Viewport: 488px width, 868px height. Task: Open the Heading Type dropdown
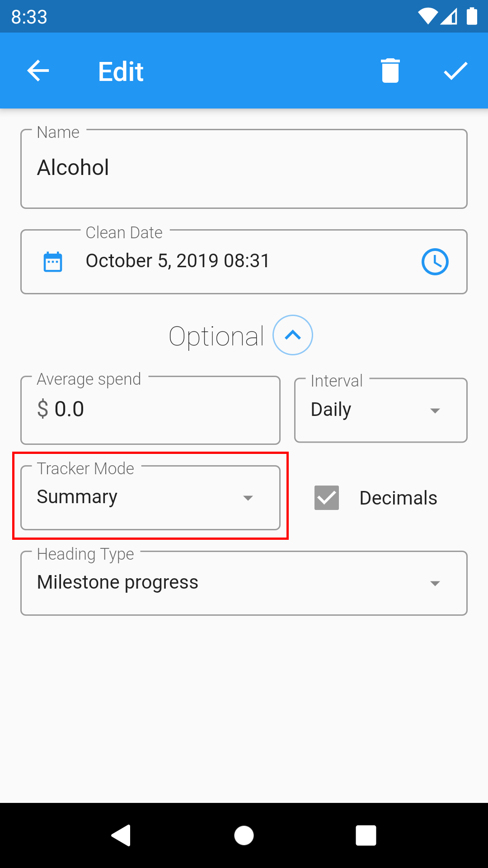[x=244, y=583]
